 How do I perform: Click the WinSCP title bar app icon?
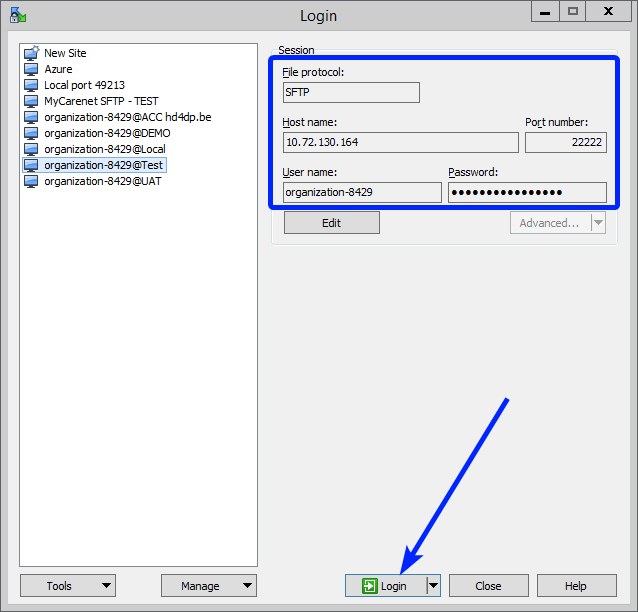point(17,14)
